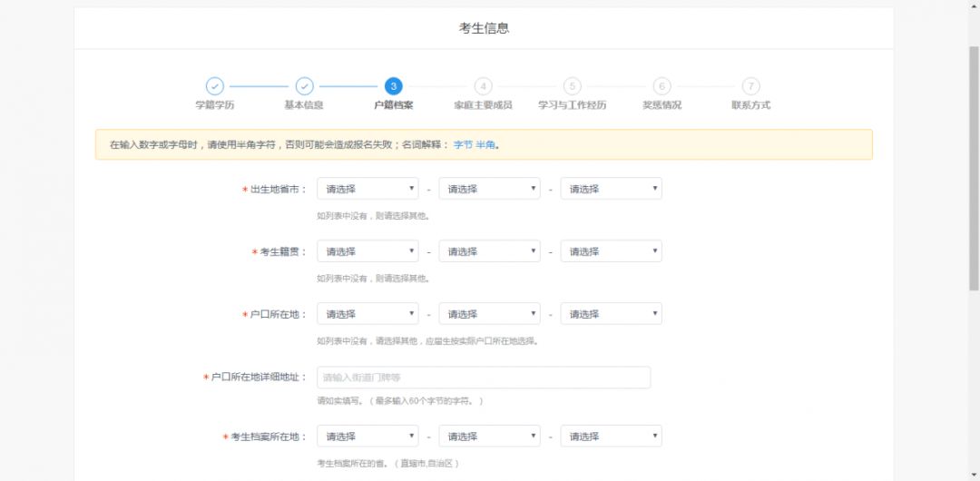Screen dimensions: 980x481
Task: Open first 考生籍贯 province dropdown
Action: click(367, 251)
